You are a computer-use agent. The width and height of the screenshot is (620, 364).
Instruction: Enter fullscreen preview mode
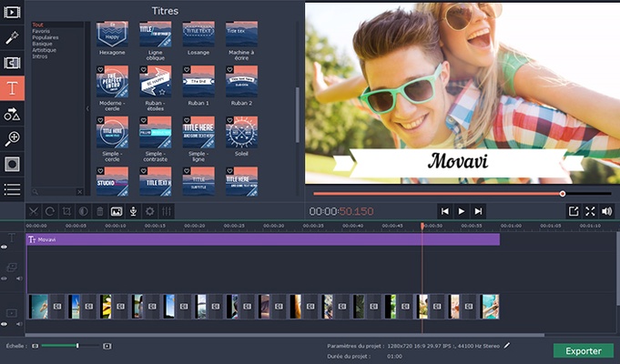590,211
